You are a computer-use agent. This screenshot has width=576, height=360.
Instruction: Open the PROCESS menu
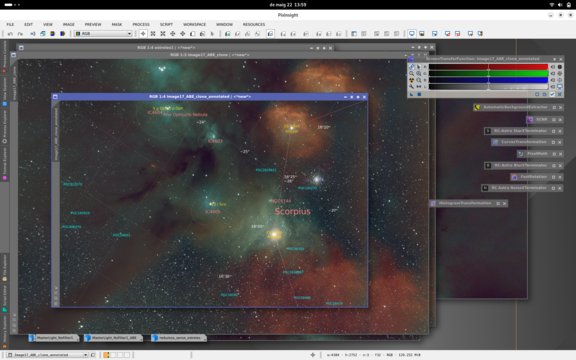point(141,25)
